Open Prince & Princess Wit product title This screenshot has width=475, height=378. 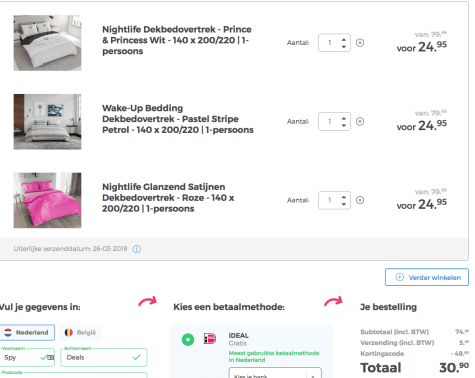pyautogui.click(x=177, y=40)
